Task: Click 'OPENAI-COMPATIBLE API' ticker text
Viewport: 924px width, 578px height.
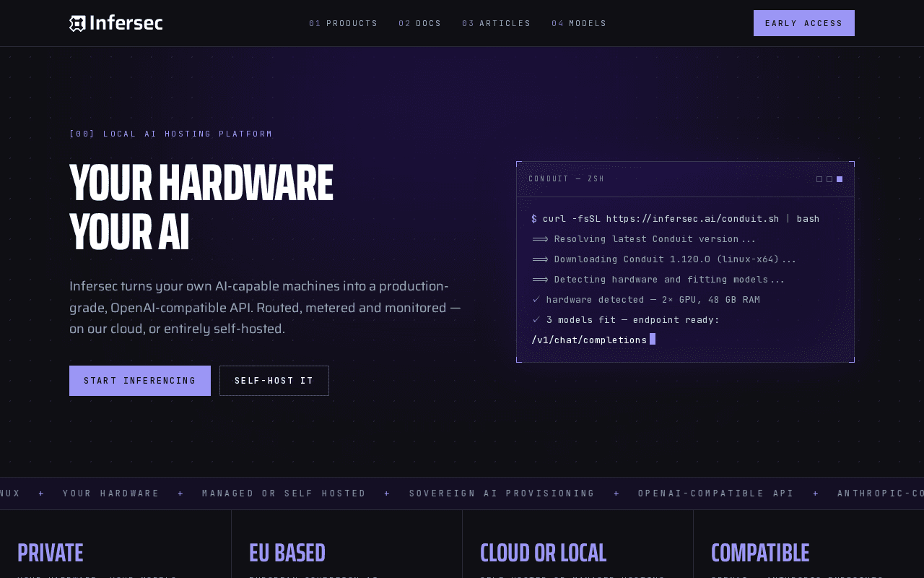Action: [x=716, y=493]
